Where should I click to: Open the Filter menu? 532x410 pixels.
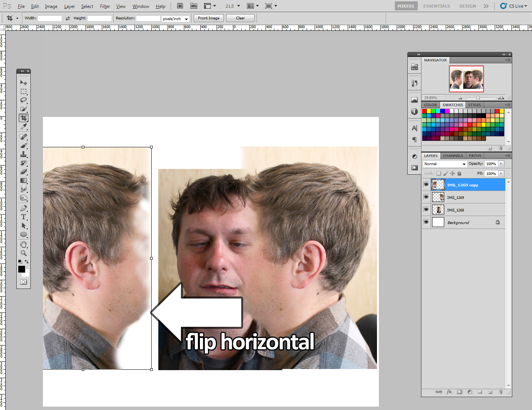pyautogui.click(x=105, y=6)
